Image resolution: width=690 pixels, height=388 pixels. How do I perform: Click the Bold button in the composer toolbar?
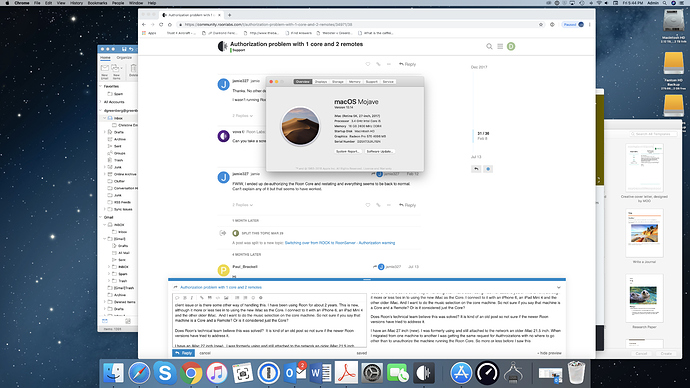point(185,298)
